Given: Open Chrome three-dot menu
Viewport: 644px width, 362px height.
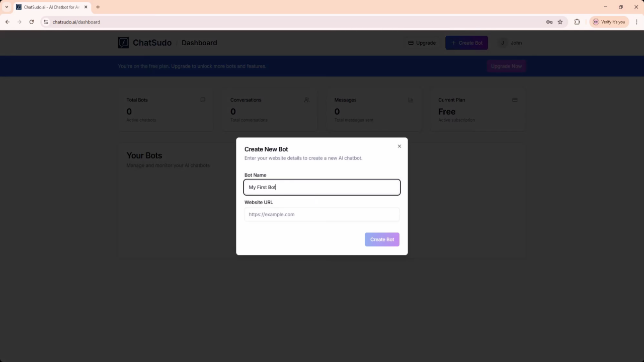Looking at the screenshot, I should point(636,22).
